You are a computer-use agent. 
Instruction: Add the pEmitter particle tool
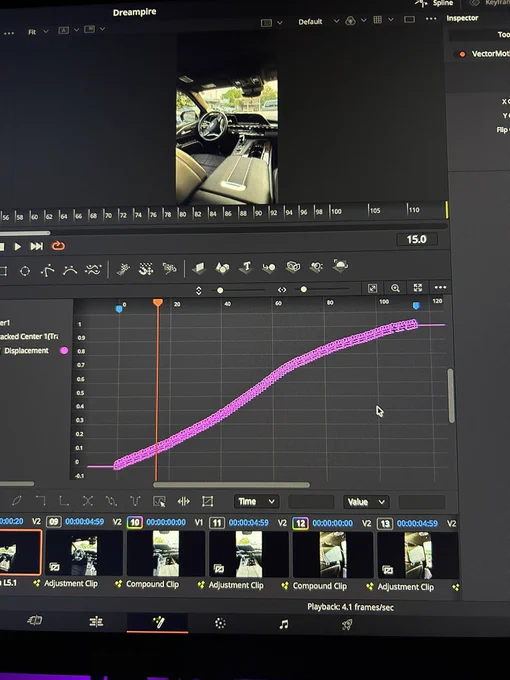coord(123,269)
